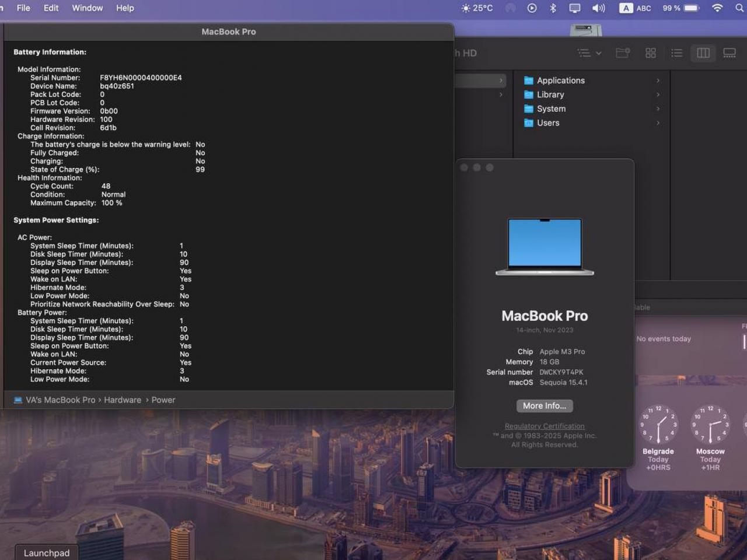Screen dimensions: 747x560
Task: Click the Current Power Source row
Action: 111,363
